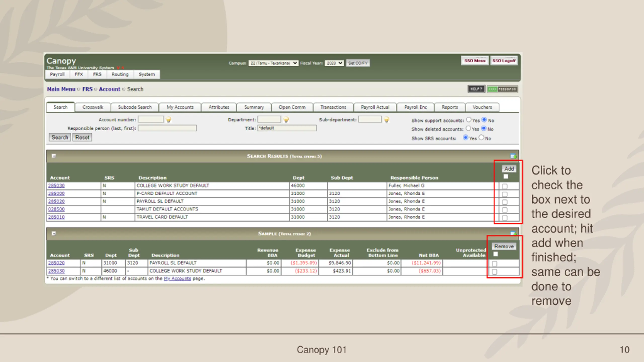The height and width of the screenshot is (362, 644).
Task: Open account 285010 link
Action: pyautogui.click(x=56, y=217)
